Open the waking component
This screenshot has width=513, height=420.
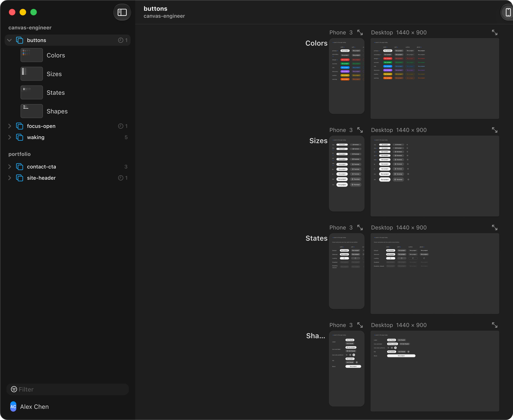tap(68, 137)
